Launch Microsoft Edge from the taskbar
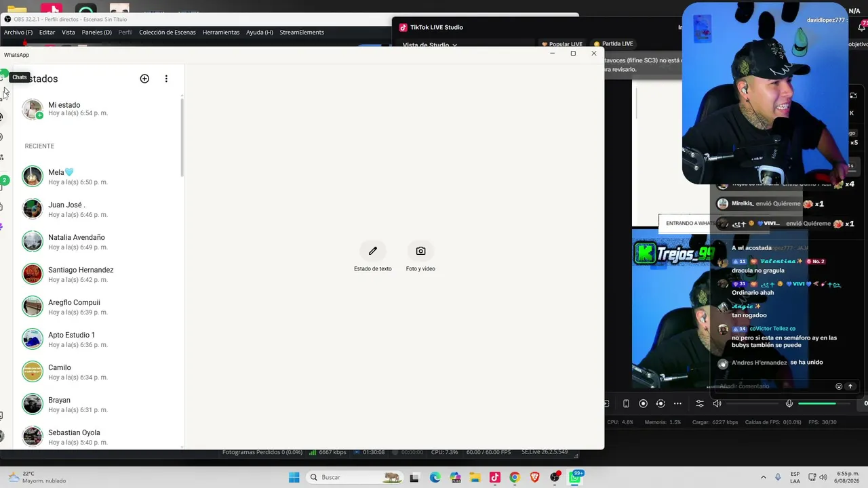 [435, 477]
